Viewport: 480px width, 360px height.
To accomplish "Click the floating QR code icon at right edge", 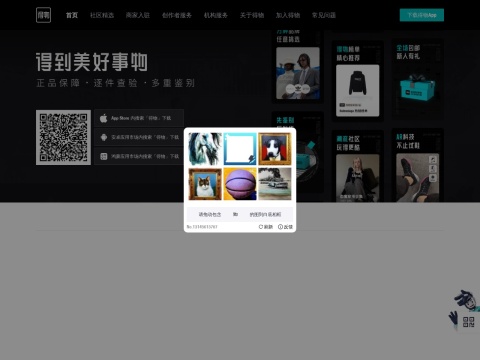I will point(468,322).
